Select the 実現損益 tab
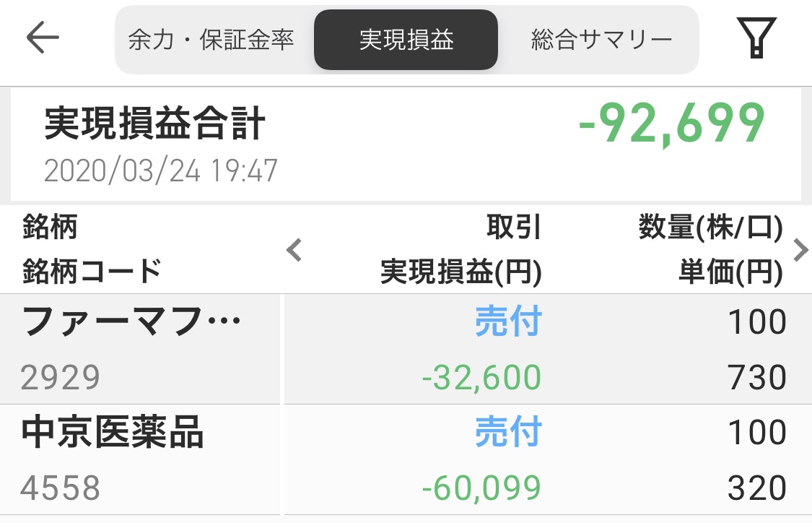Screen dimensions: 812x523 click(406, 40)
